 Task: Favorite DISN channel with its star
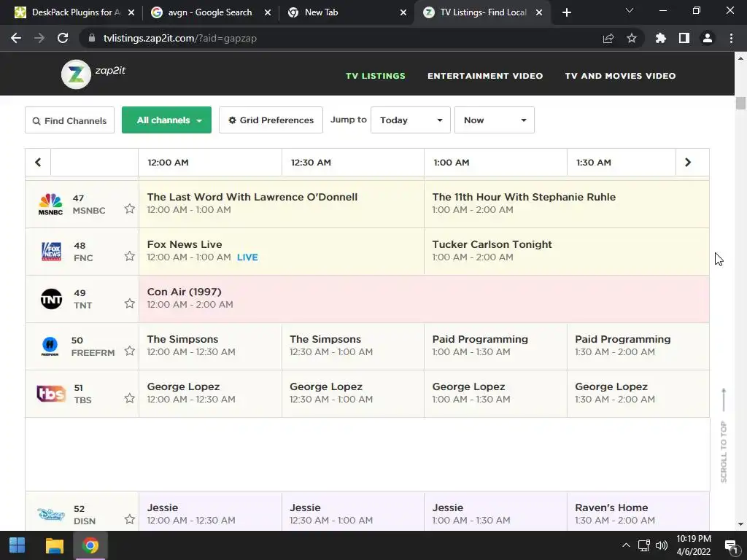pyautogui.click(x=130, y=519)
